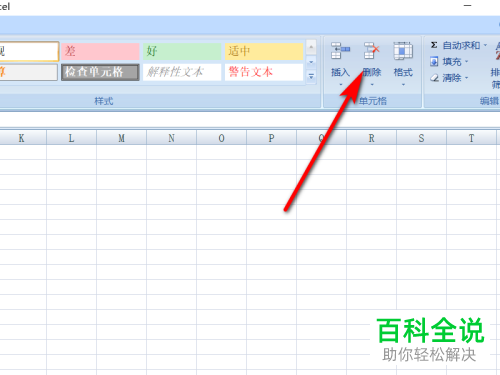Apply the Bad (差) cell style

coord(100,51)
